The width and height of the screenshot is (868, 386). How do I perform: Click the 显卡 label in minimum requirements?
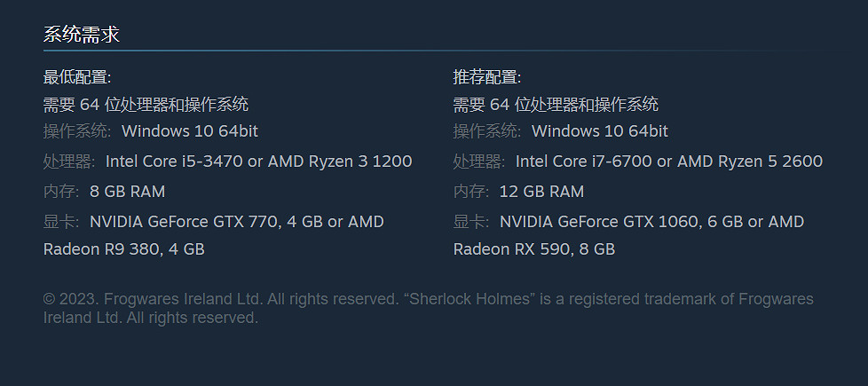(x=60, y=222)
